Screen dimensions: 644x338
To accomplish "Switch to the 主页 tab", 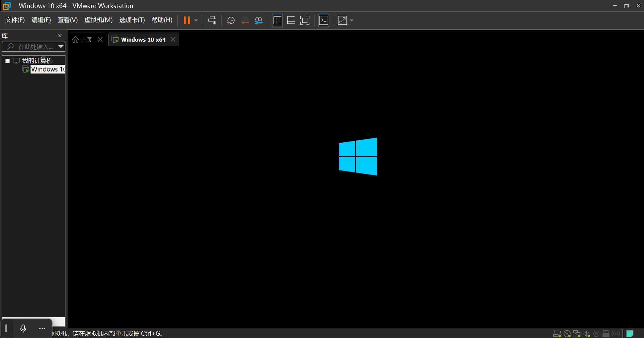I will (83, 40).
